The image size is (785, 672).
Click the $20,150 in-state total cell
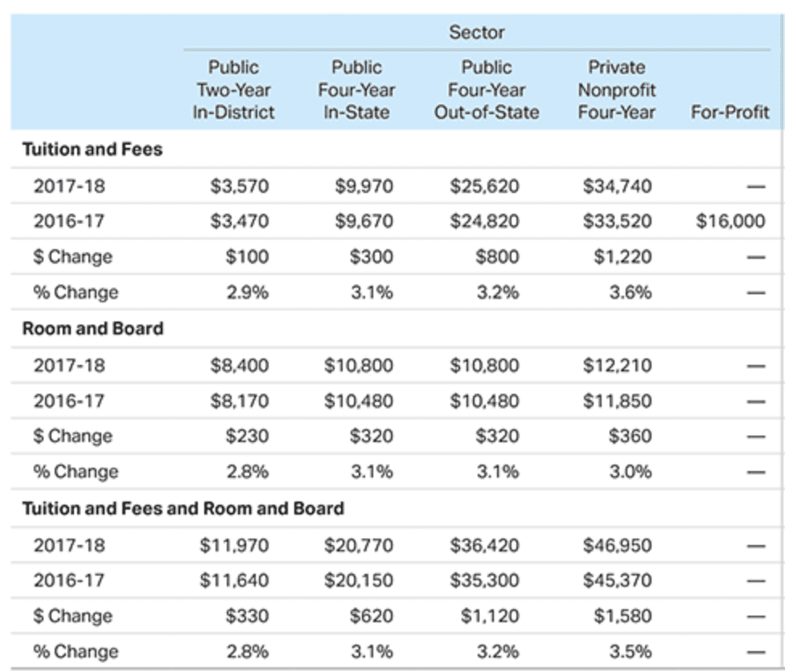tap(359, 580)
